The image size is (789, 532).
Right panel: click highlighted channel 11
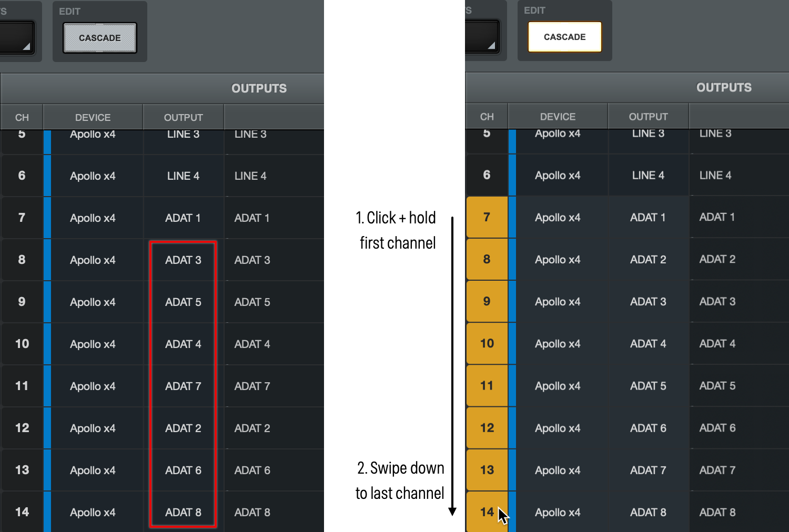(x=487, y=385)
